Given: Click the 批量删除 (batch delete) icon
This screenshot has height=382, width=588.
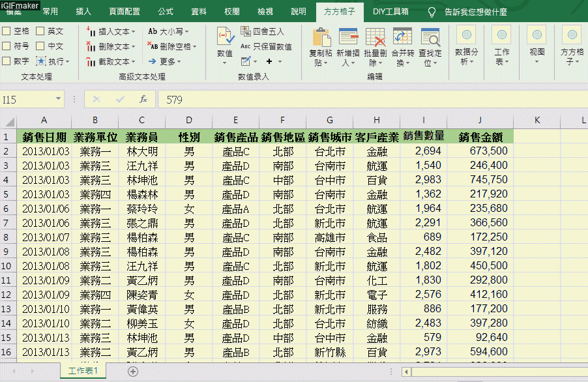Looking at the screenshot, I should 375,38.
